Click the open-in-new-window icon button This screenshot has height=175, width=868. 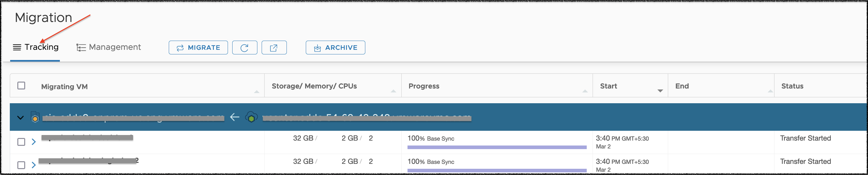274,48
